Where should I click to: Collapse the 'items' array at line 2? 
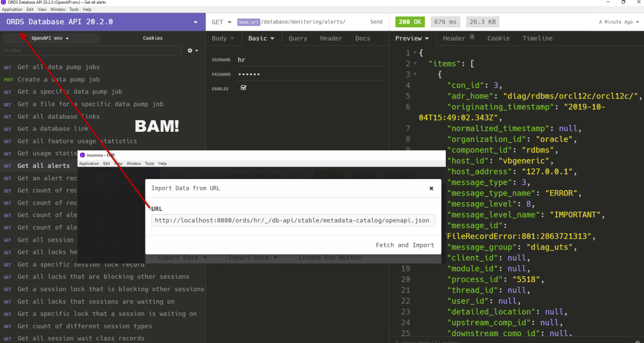pos(415,64)
